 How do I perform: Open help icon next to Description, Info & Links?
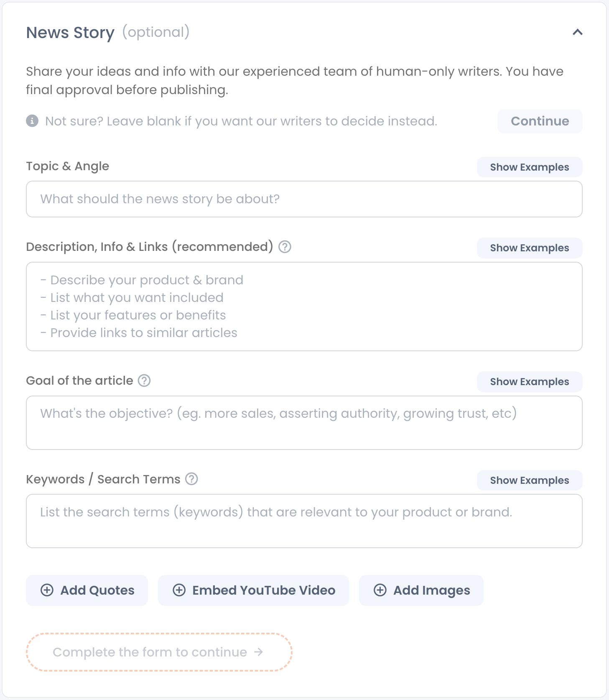point(285,247)
